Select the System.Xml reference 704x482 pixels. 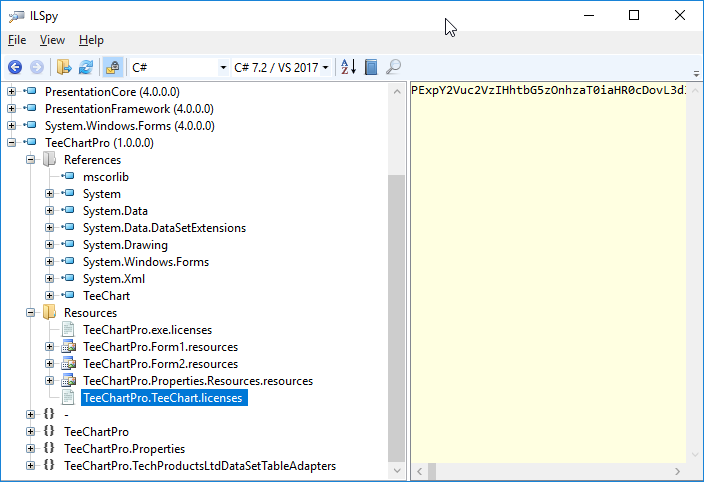pyautogui.click(x=114, y=279)
